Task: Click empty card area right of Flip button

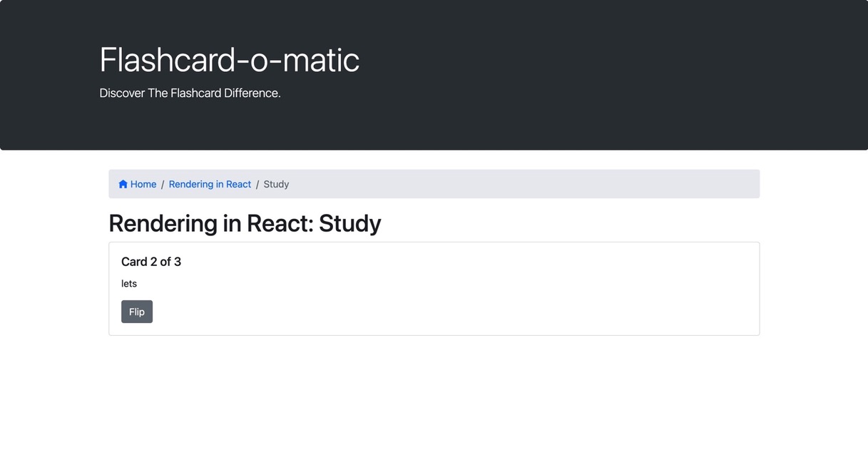Action: 456,312
